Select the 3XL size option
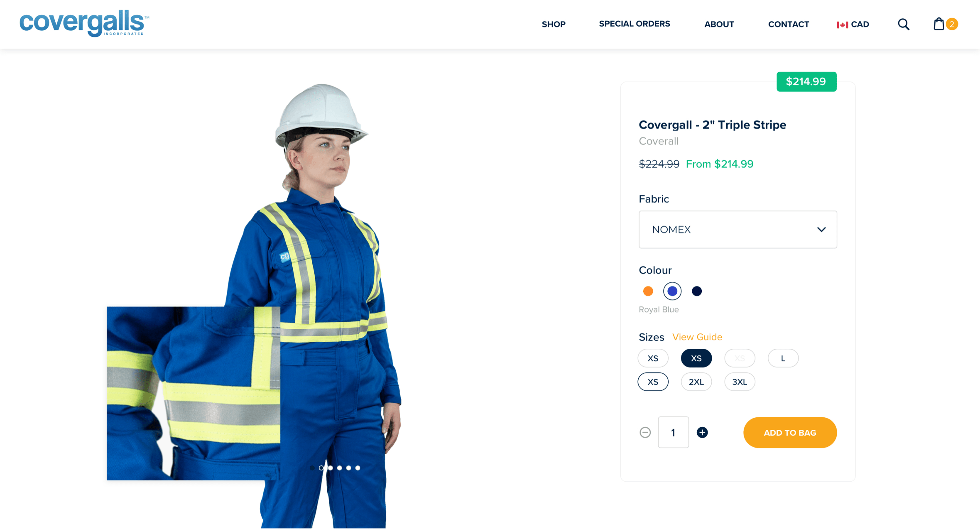The height and width of the screenshot is (529, 980). (x=738, y=381)
